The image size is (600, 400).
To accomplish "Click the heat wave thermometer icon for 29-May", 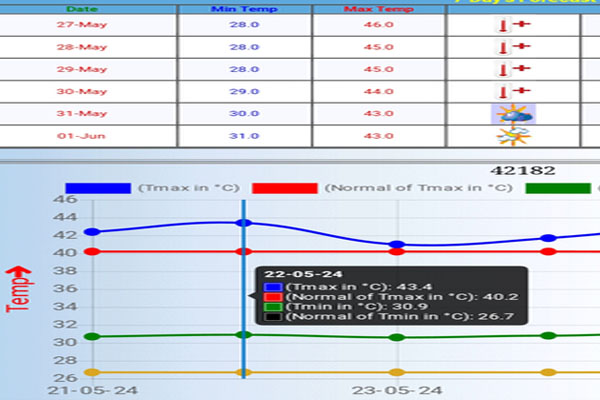I will coord(513,70).
